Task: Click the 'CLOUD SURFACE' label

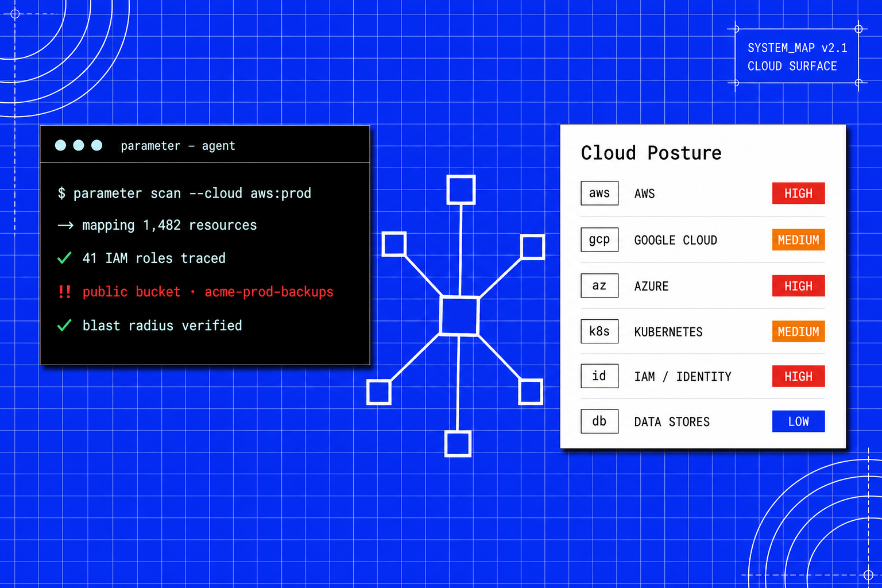Action: [x=792, y=67]
